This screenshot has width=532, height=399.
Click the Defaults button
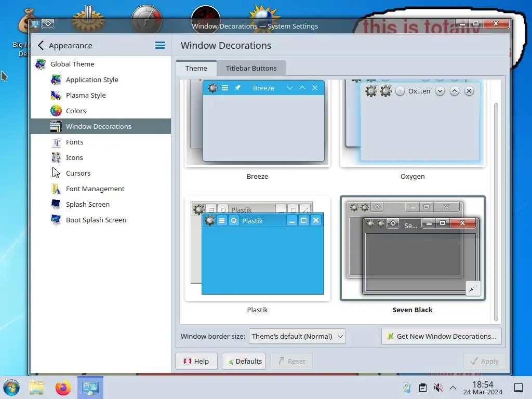coord(244,362)
